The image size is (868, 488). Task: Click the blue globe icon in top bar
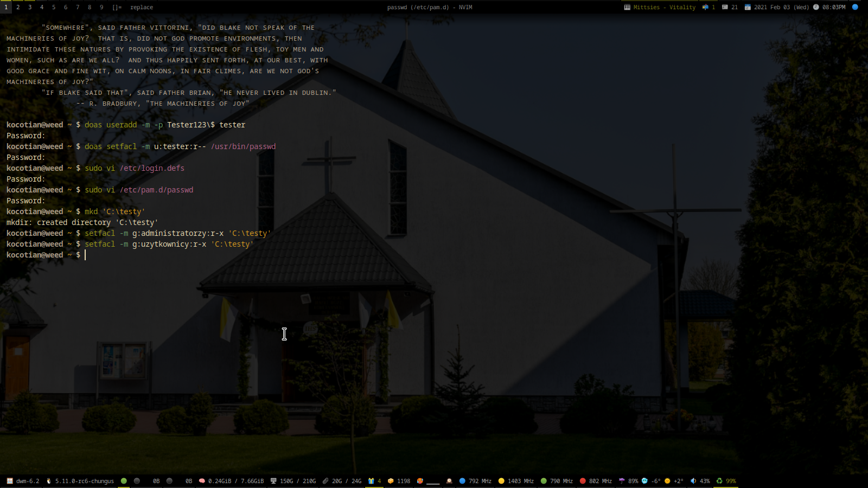[855, 7]
